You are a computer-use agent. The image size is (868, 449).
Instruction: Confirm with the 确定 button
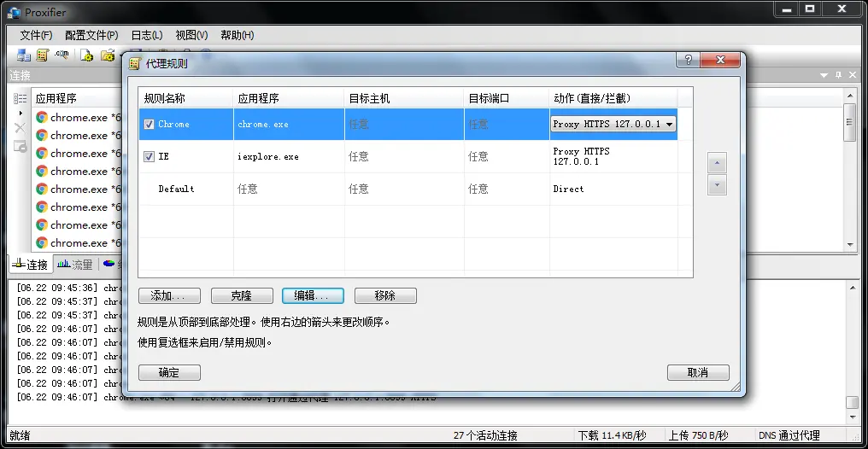[x=169, y=373]
